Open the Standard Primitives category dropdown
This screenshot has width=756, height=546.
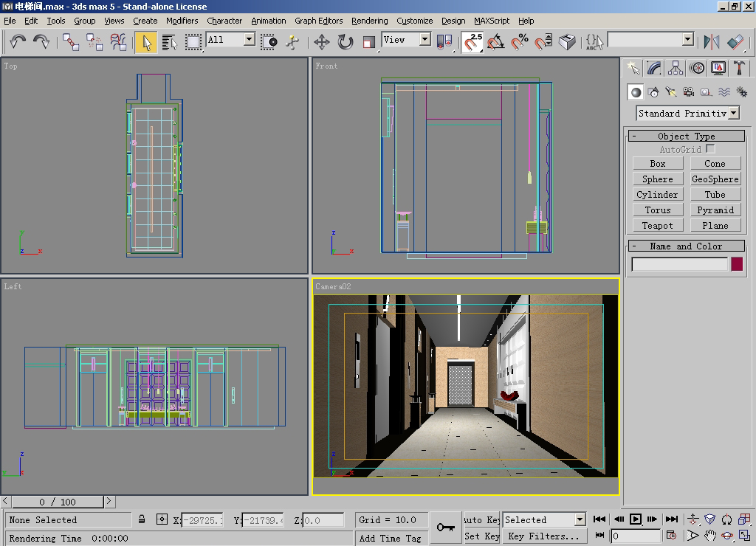tap(733, 113)
